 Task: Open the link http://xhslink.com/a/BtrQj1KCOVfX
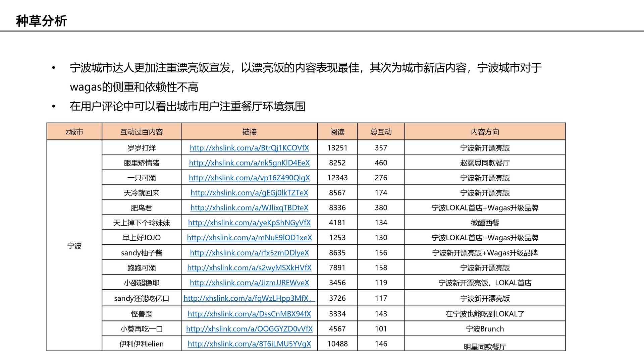[x=249, y=148]
